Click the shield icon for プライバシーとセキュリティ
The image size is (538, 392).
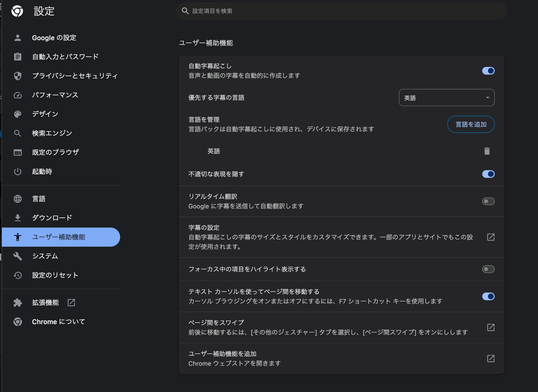[17, 76]
